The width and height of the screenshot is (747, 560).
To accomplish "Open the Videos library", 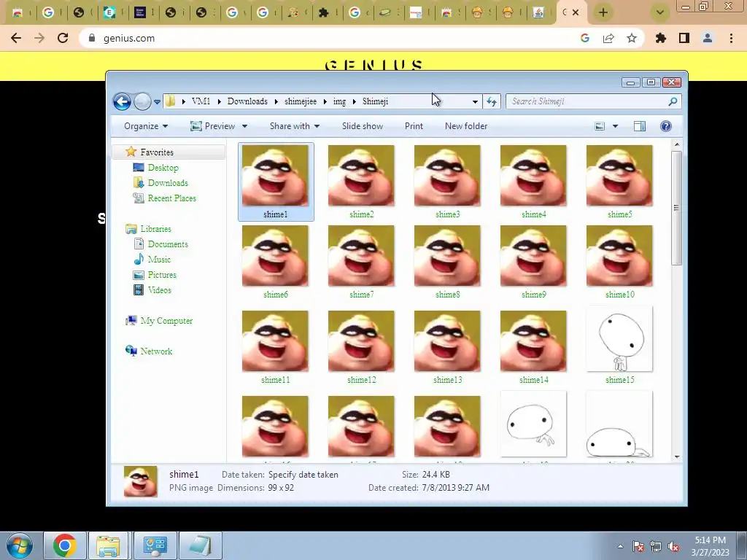I will pos(159,290).
